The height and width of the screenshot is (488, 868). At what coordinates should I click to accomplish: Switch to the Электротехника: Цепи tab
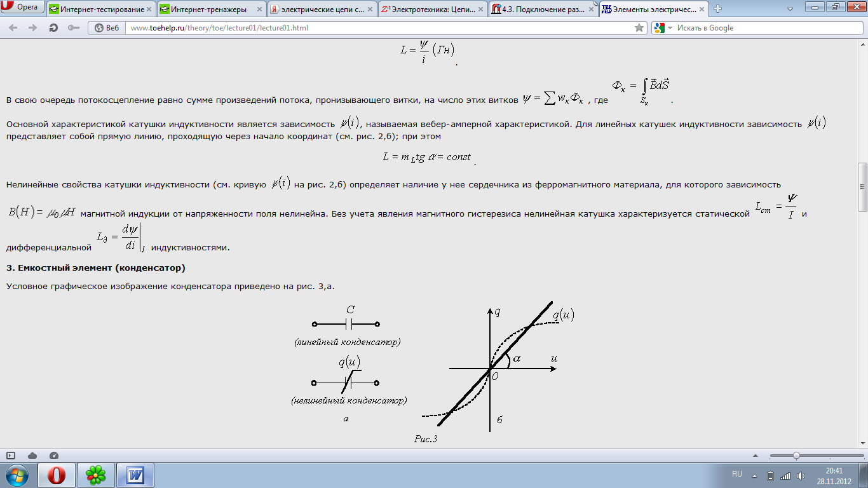pyautogui.click(x=431, y=10)
